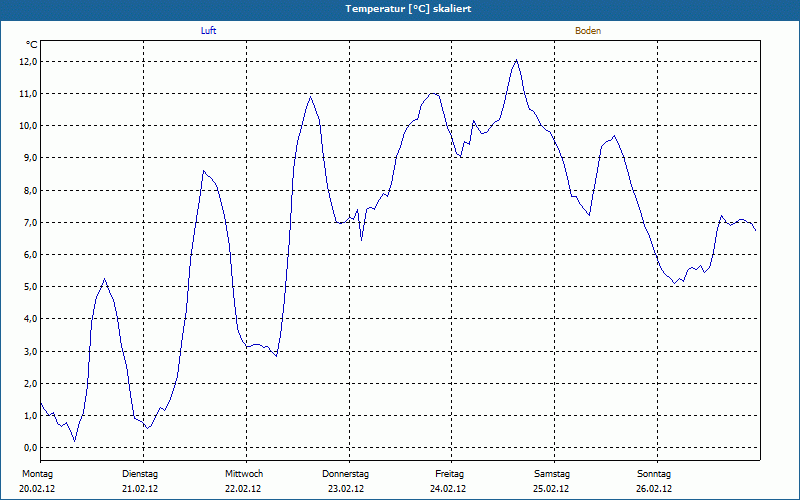Click the date 26.02.12
800x500 pixels.
coord(654,489)
